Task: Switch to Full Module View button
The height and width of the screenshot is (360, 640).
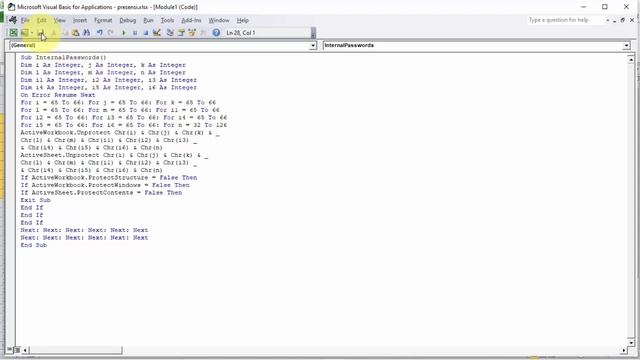Action: 17,350
